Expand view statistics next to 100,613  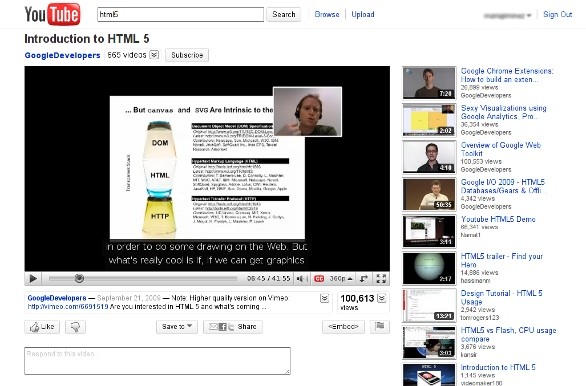click(382, 298)
